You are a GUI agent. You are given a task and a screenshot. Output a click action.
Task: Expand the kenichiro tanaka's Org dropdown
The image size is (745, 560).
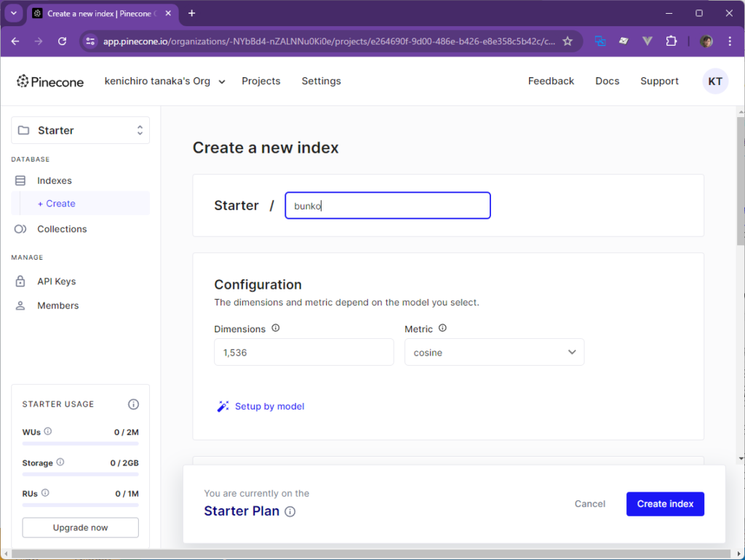(164, 81)
